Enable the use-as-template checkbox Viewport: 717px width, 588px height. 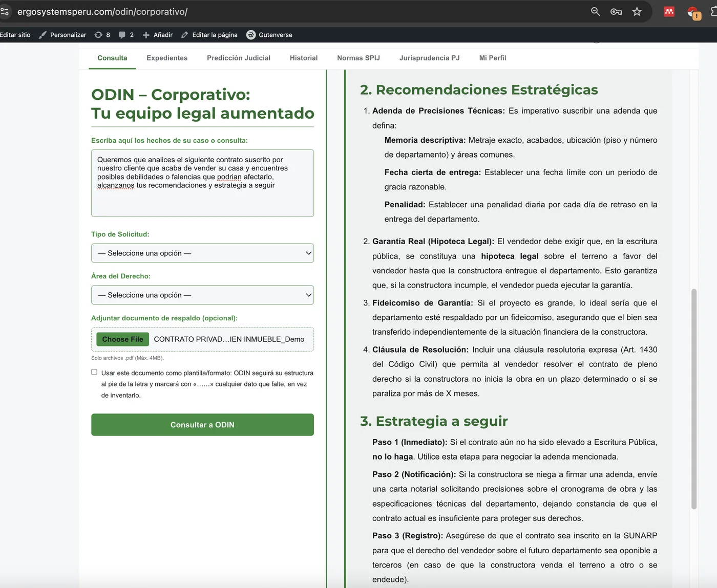click(x=94, y=372)
